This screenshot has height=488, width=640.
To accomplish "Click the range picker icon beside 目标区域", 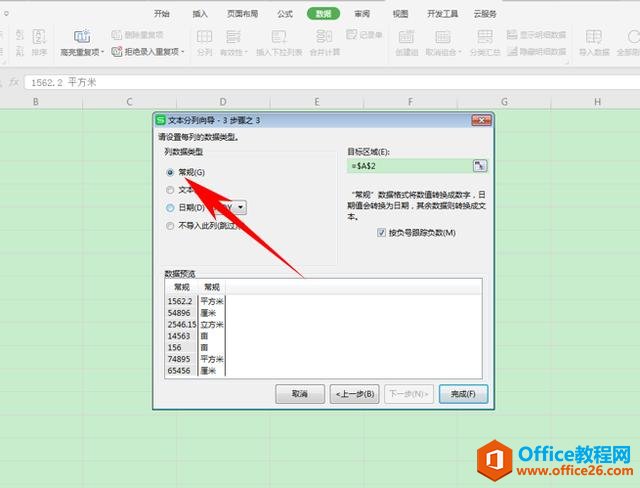I will tap(480, 166).
